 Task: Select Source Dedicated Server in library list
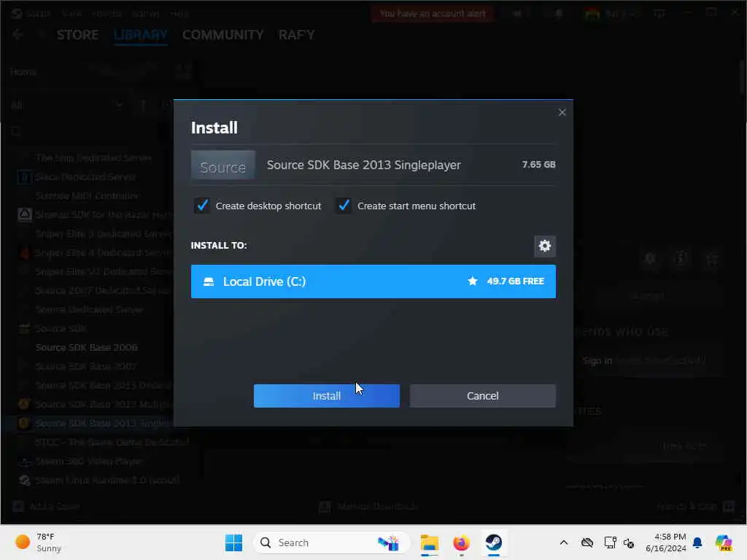(89, 309)
